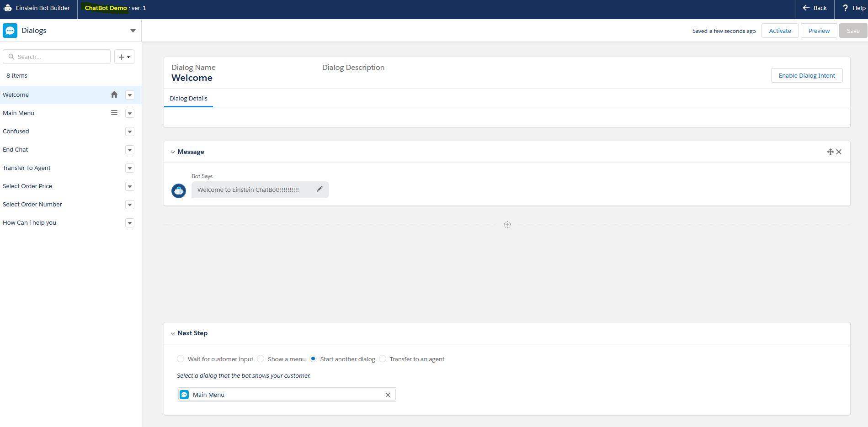This screenshot has width=868, height=427.
Task: Select Show a menu radio button
Action: point(261,358)
